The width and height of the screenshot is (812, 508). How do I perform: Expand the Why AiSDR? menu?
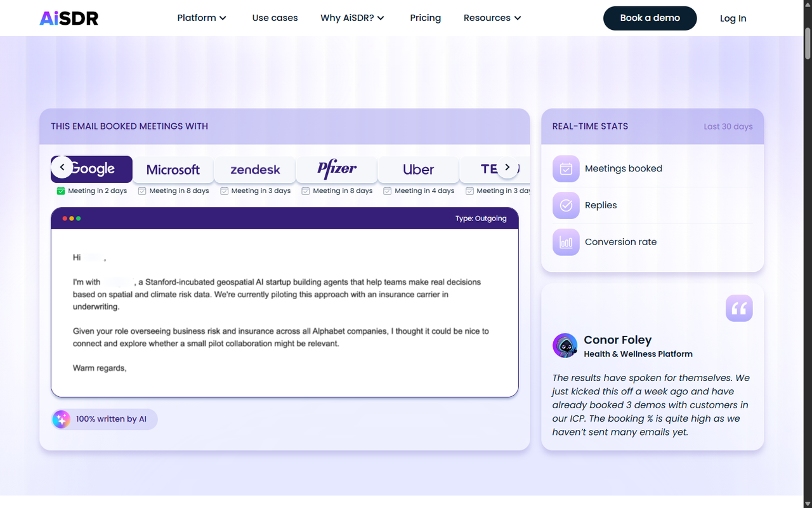(x=353, y=18)
